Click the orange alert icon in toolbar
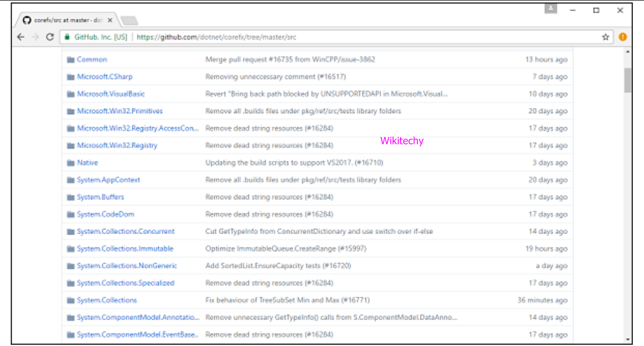 pyautogui.click(x=622, y=37)
